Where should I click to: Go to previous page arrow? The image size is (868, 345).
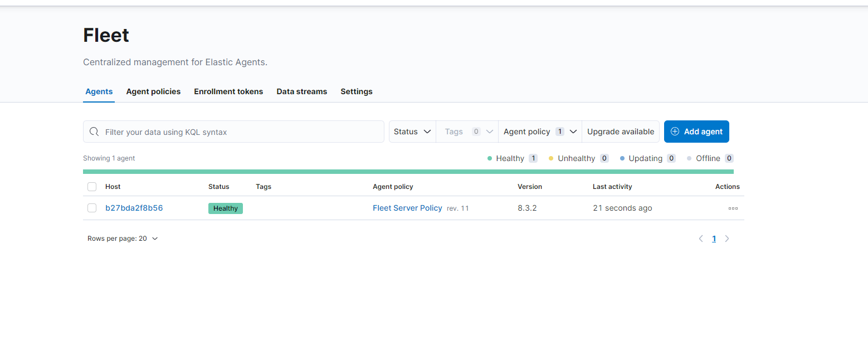click(701, 239)
